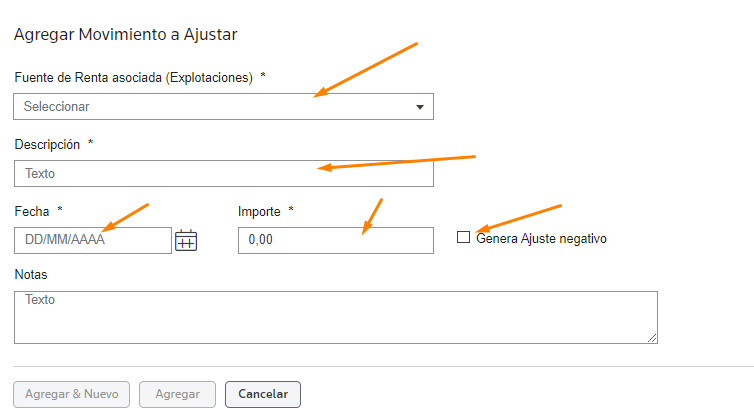Check the Genera Ajuste negativo checkbox

point(463,237)
